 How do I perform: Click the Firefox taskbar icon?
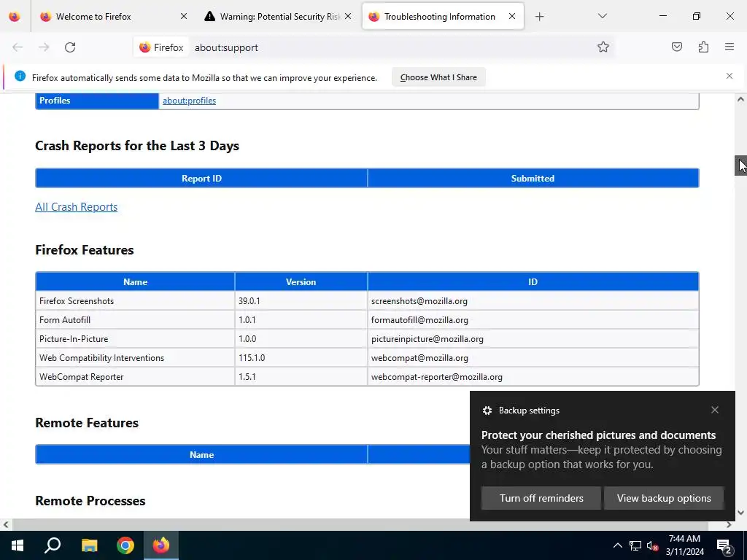click(161, 545)
